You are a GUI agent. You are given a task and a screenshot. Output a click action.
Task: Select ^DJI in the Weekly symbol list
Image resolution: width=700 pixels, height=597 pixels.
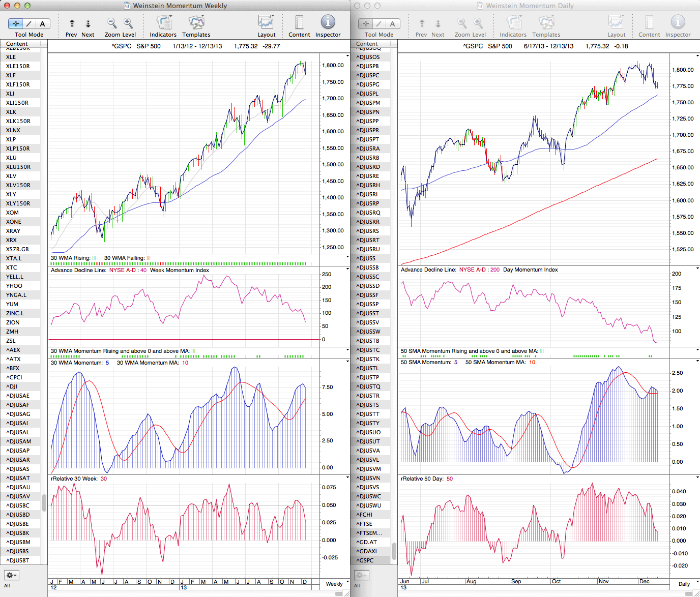(x=20, y=386)
